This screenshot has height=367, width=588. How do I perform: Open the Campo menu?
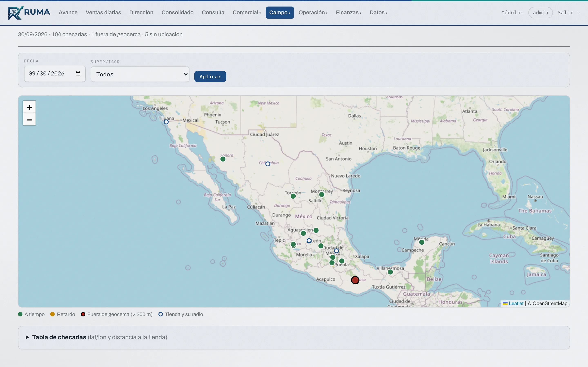pyautogui.click(x=280, y=13)
